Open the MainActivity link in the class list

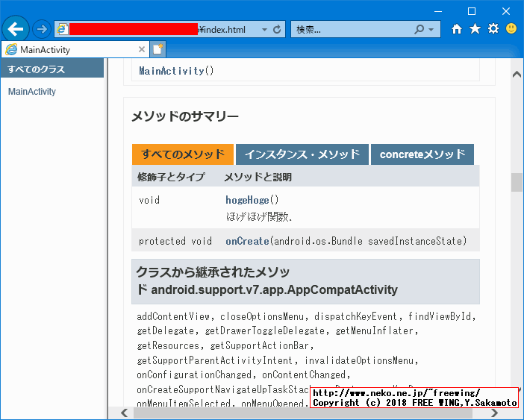(x=32, y=92)
